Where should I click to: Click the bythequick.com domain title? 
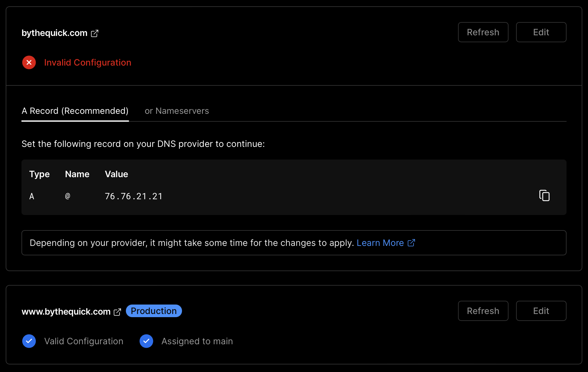point(54,33)
